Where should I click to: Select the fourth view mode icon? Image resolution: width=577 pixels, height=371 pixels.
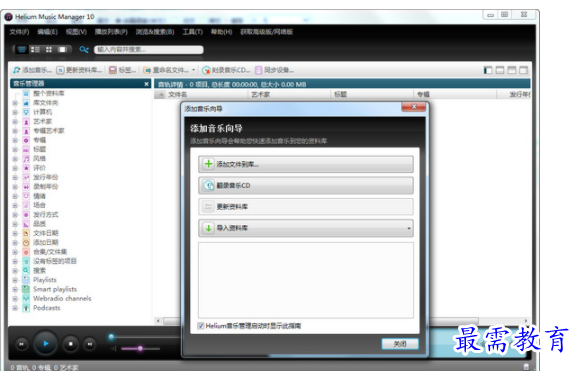(62, 49)
